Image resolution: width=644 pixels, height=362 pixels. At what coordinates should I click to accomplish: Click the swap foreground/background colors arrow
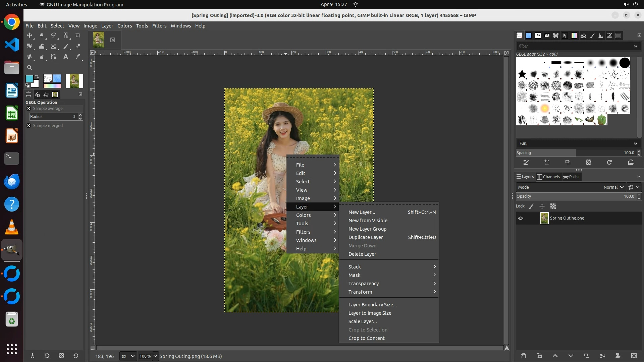(37, 77)
